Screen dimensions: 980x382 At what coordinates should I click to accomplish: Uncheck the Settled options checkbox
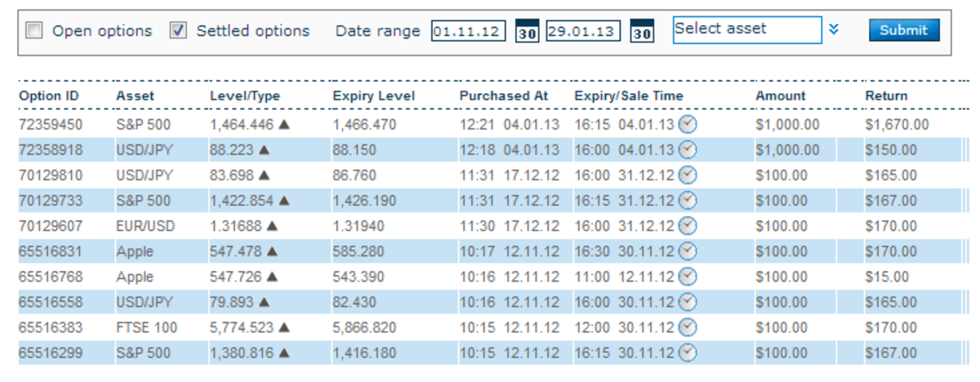click(178, 31)
